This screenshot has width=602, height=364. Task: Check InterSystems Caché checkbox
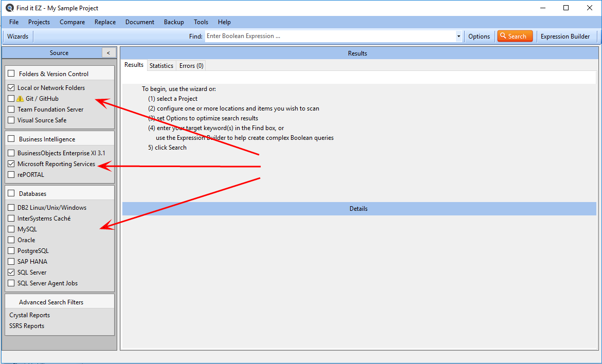[11, 219]
